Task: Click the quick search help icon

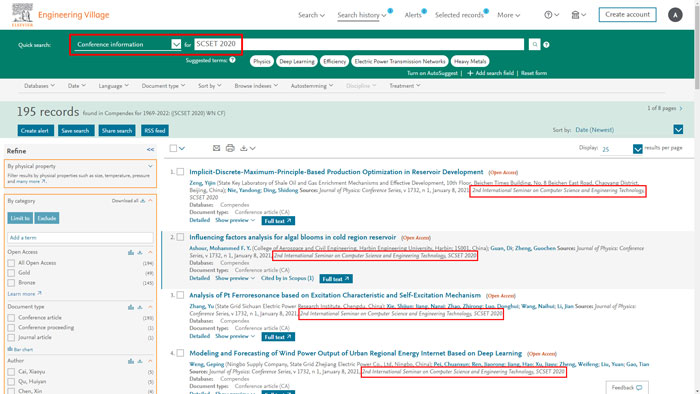Action: [546, 45]
